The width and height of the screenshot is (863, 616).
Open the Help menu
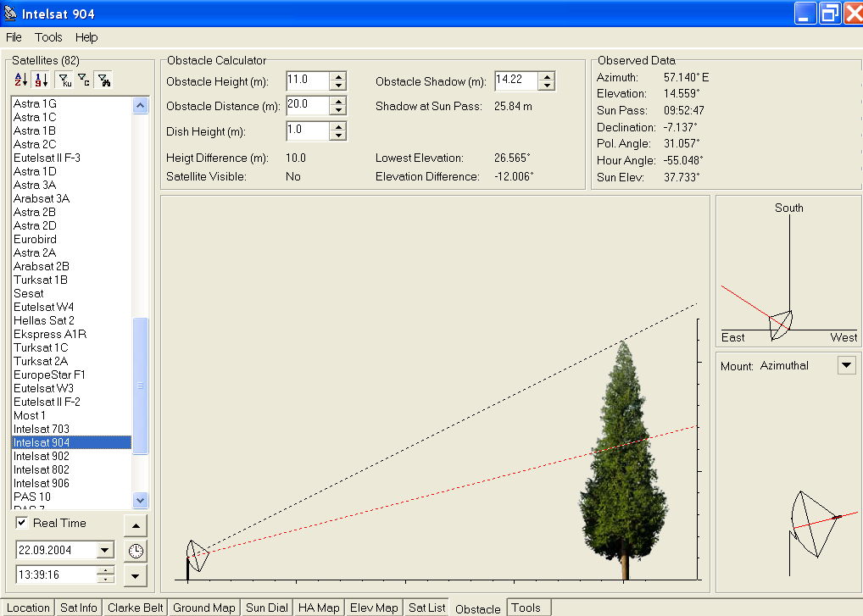point(86,37)
